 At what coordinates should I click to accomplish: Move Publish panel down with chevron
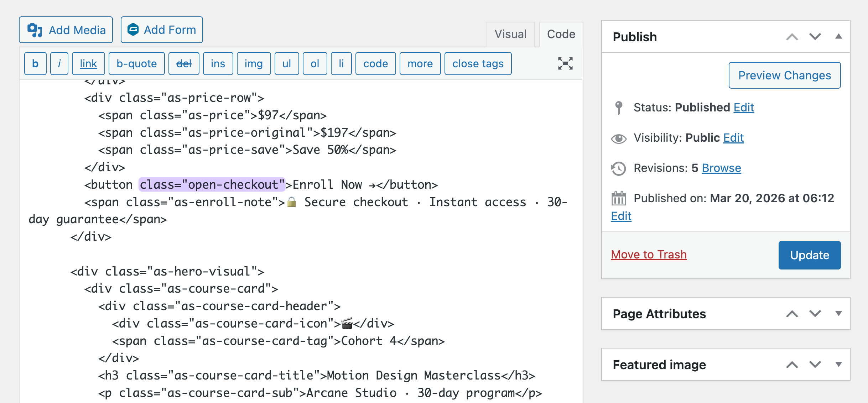tap(815, 36)
